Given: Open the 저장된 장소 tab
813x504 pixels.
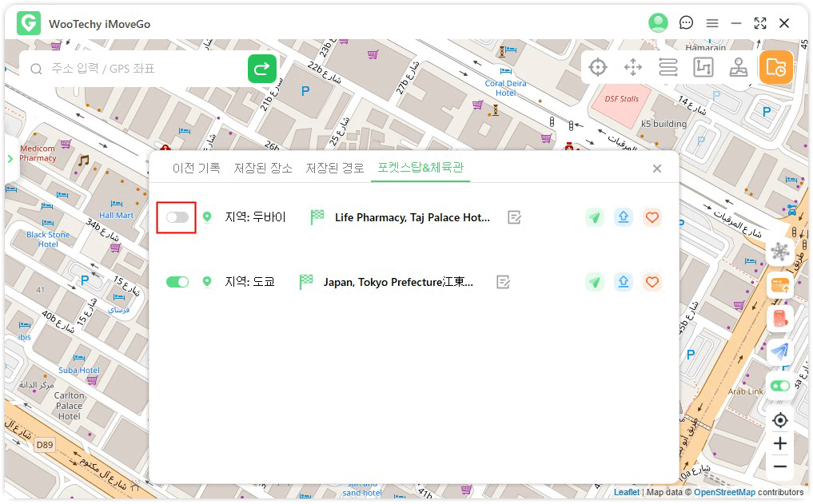Looking at the screenshot, I should [x=262, y=169].
